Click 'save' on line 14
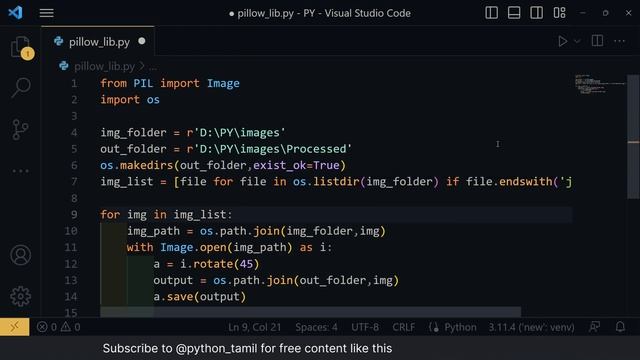This screenshot has width=640, height=360. (x=180, y=297)
